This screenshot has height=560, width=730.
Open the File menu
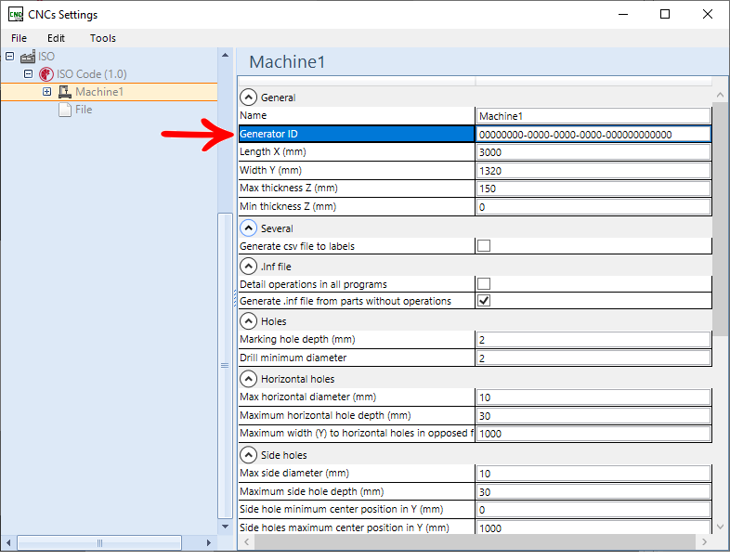pos(19,38)
